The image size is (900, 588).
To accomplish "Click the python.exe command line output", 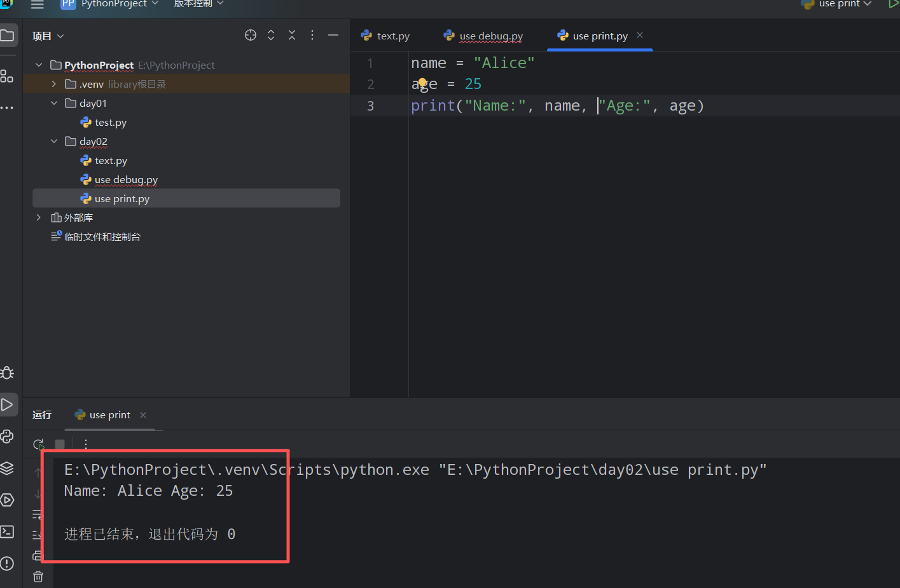I will tap(415, 470).
